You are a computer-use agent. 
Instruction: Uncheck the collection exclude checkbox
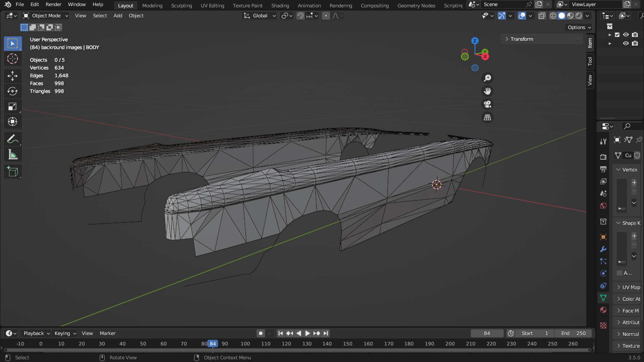(617, 35)
